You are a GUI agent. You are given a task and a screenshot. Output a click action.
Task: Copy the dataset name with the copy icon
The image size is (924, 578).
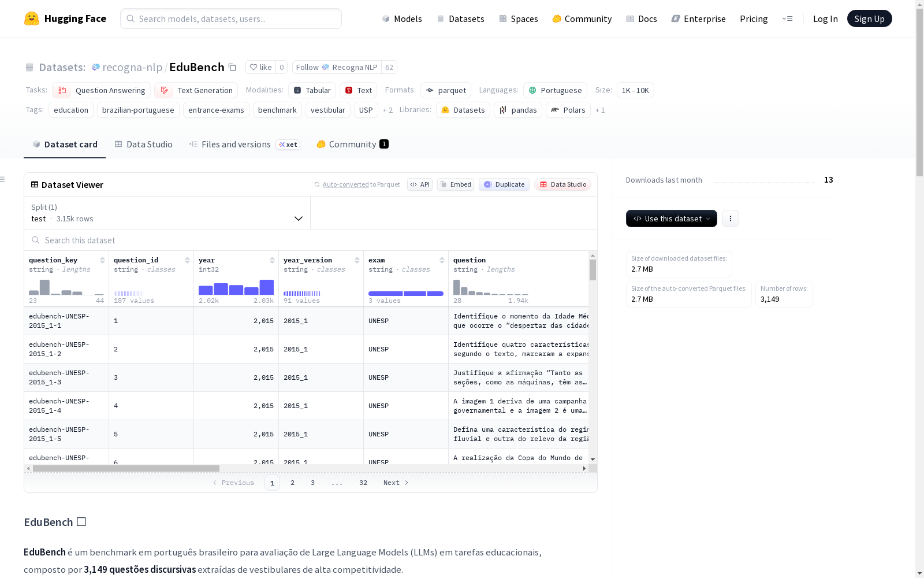click(232, 67)
